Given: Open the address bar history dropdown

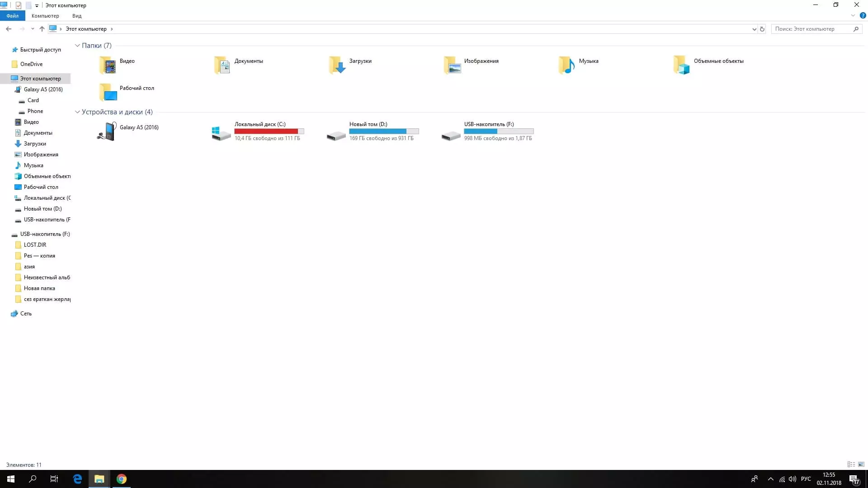Looking at the screenshot, I should point(754,29).
